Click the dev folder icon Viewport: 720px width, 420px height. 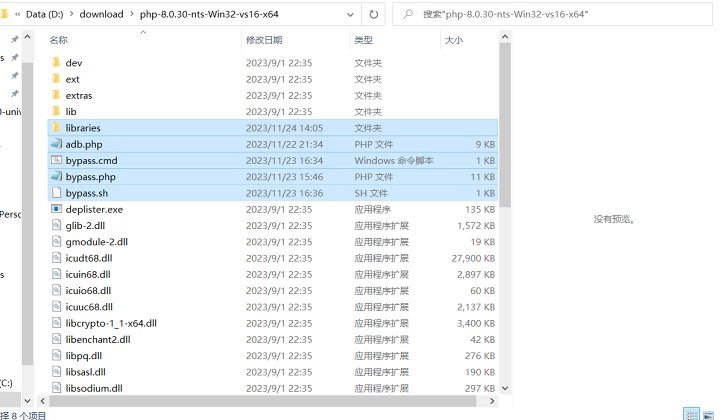56,63
